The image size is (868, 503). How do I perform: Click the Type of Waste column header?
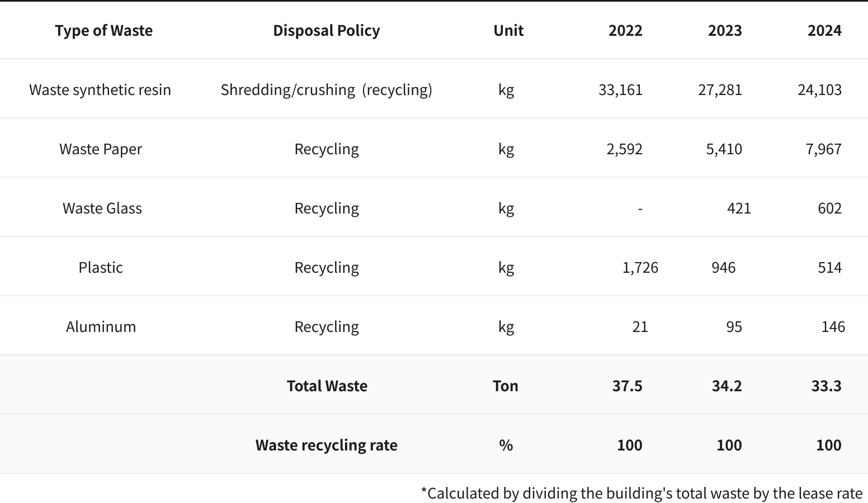tap(103, 30)
